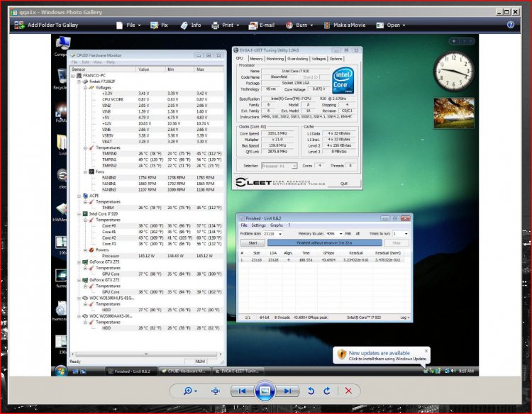Rotate the photo counterclockwise
Screen dimensions: 532x414
pos(311,391)
